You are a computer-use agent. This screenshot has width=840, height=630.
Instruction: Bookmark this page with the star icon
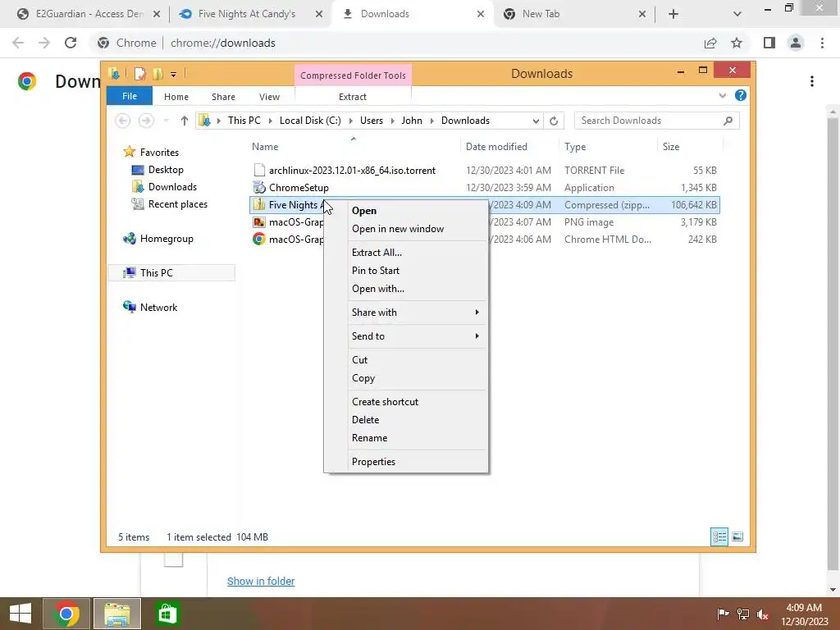click(737, 43)
